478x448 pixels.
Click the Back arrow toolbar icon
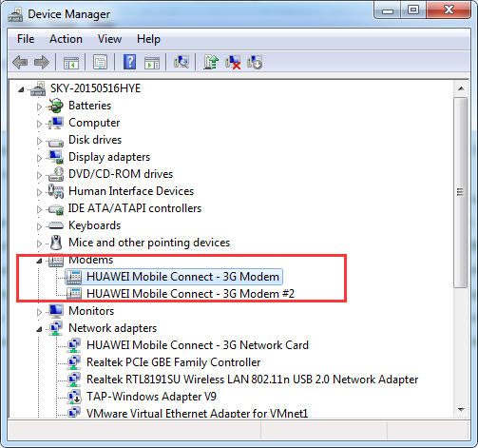20,62
